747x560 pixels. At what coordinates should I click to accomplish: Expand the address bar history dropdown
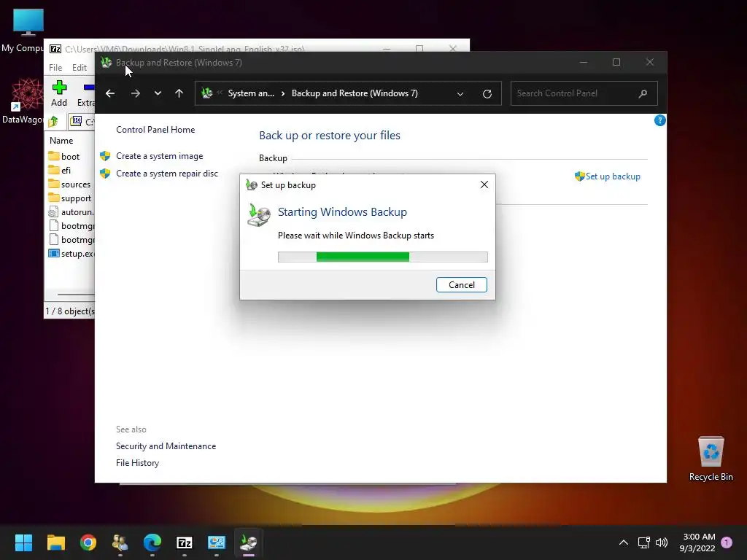(x=460, y=94)
